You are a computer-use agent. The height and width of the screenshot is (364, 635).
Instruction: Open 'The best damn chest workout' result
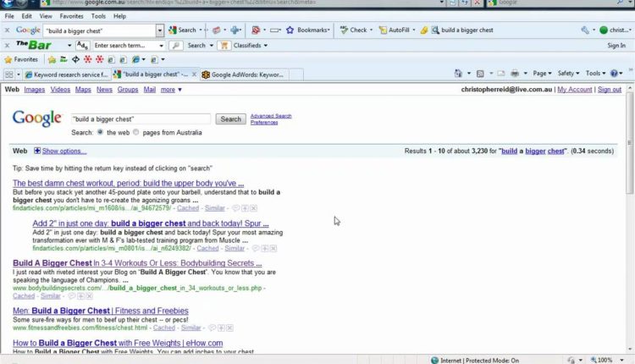(128, 183)
